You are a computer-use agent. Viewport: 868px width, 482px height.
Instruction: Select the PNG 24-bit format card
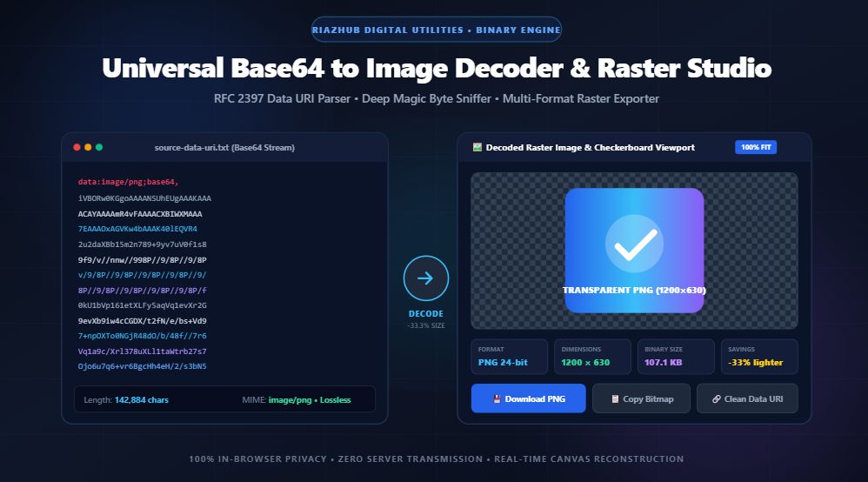pos(510,357)
